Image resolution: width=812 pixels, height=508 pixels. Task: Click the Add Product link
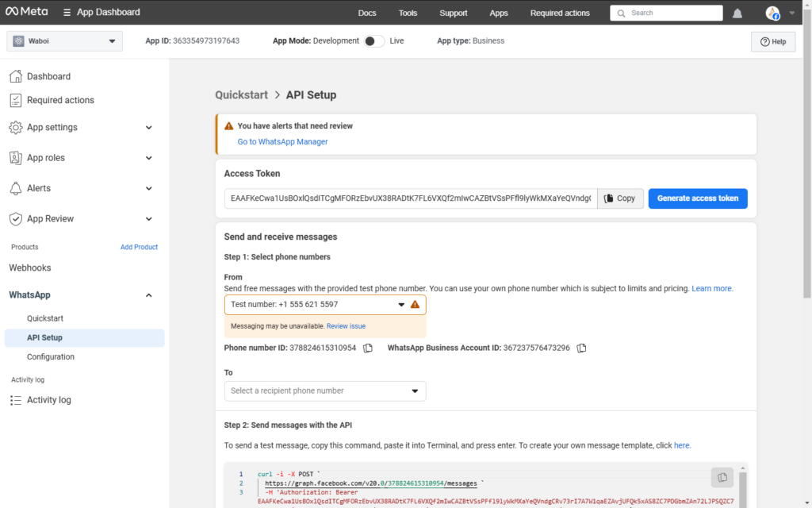(139, 248)
